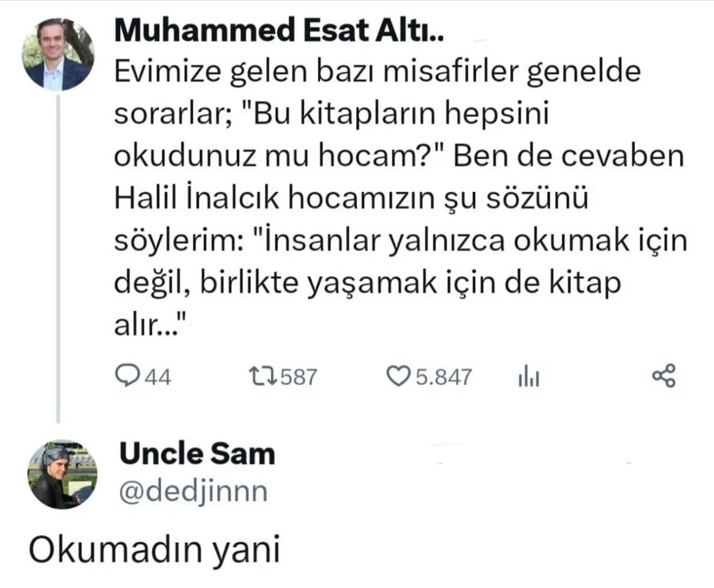Screen dimensions: 714x588
Task: Open the Uncle Sam display name
Action: [197, 454]
